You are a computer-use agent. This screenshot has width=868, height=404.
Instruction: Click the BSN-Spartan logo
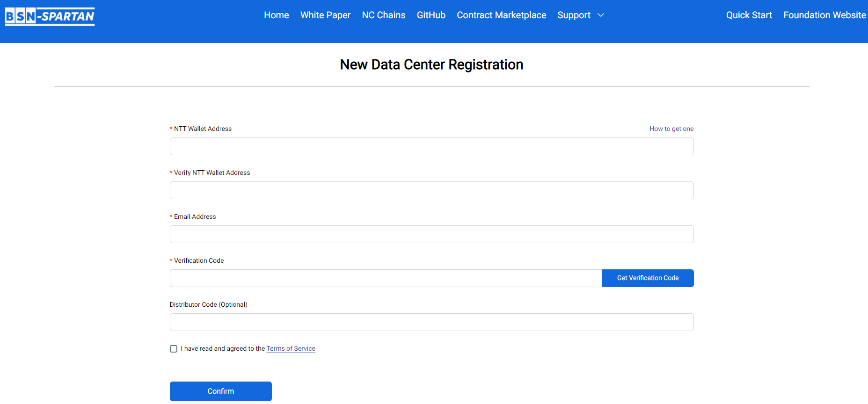50,16
